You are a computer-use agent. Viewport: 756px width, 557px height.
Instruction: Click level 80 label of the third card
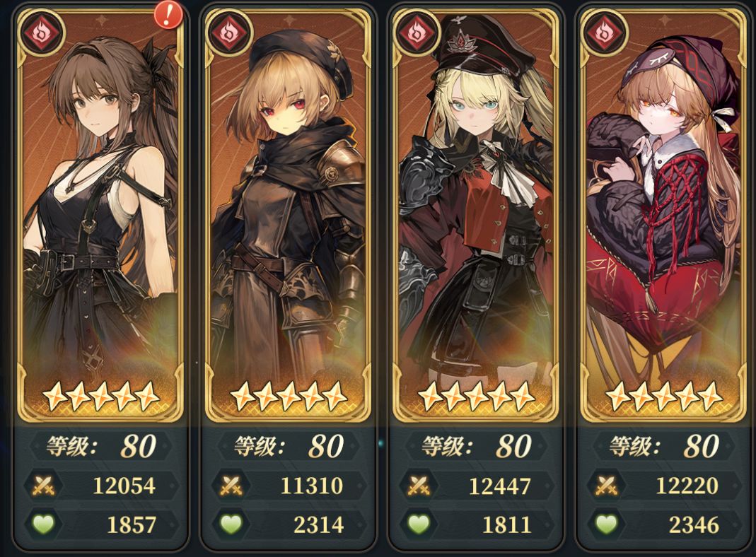(477, 446)
